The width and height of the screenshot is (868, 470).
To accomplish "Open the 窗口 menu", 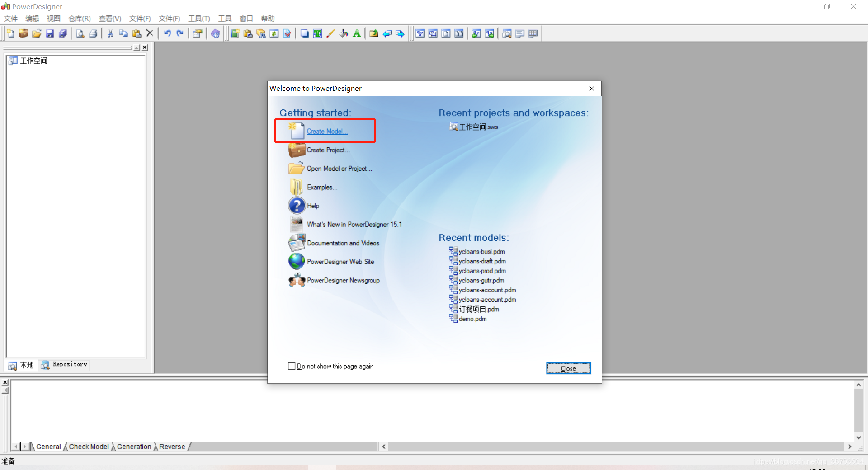I will click(x=246, y=19).
